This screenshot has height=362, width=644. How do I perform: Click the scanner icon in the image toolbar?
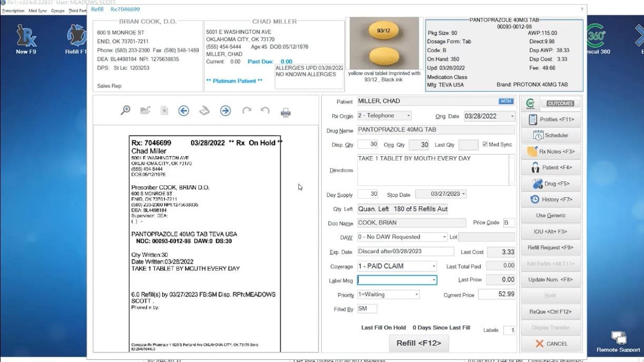pos(204,110)
